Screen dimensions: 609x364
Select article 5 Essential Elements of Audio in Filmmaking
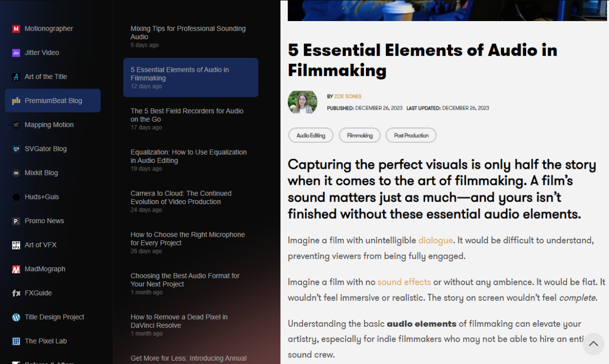point(191,78)
